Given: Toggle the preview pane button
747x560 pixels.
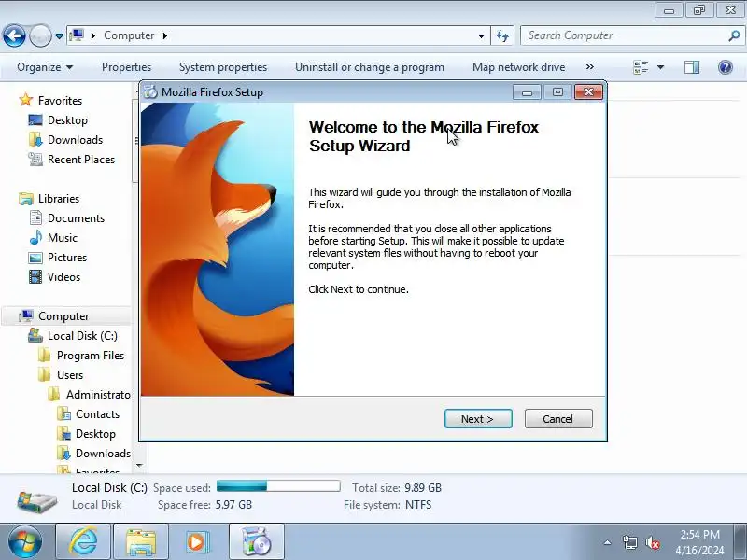Looking at the screenshot, I should pyautogui.click(x=692, y=67).
